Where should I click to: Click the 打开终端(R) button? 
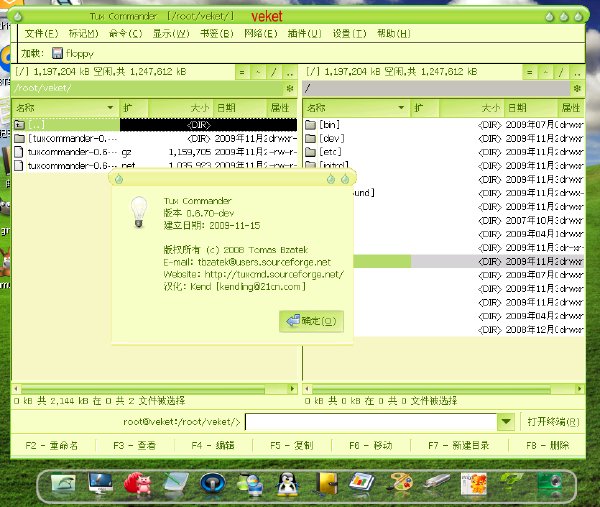point(553,422)
